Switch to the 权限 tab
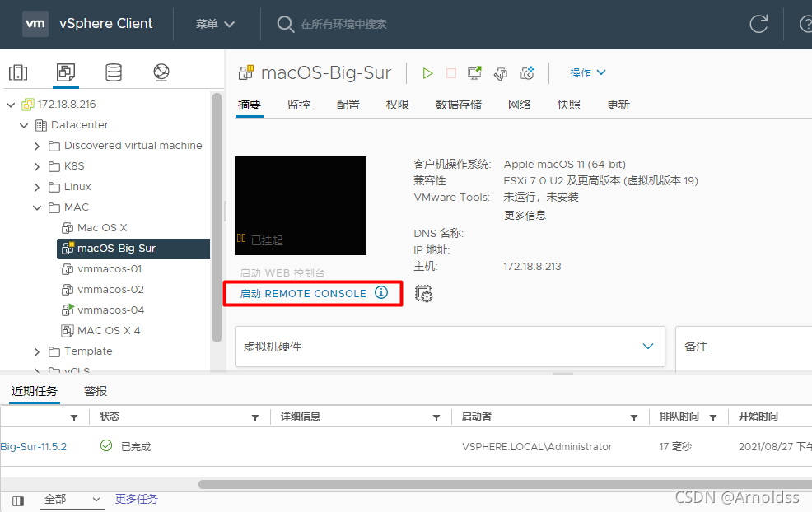Screen dimensions: 812x512 click(397, 105)
